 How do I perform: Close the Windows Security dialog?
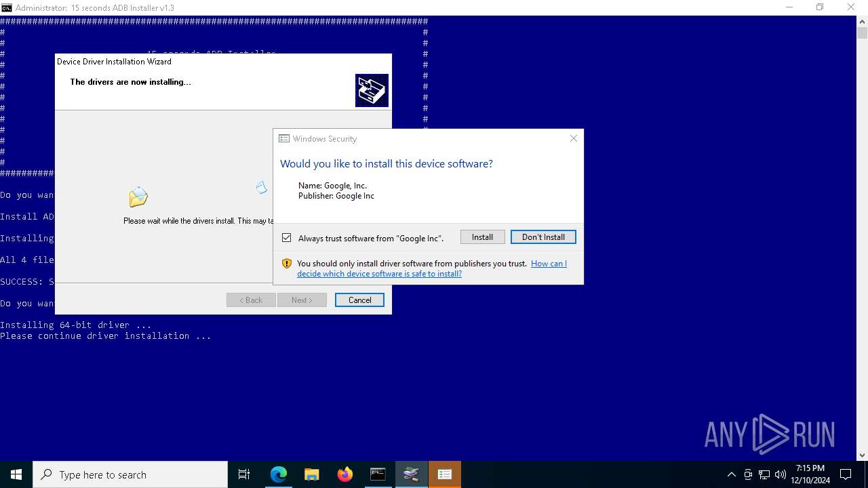[x=574, y=138]
